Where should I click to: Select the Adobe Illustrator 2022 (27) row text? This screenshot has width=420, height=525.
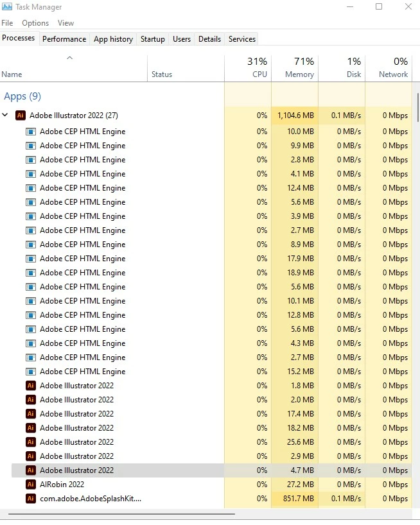[x=74, y=115]
